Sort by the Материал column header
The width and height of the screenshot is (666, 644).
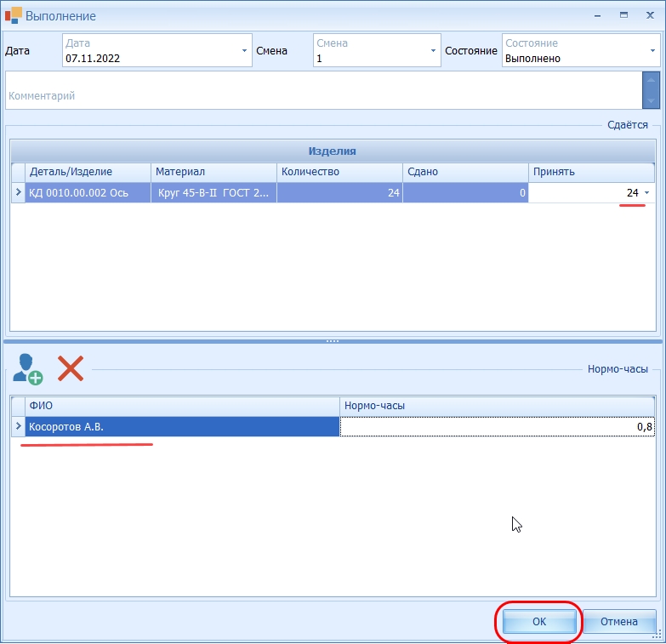coord(213,172)
